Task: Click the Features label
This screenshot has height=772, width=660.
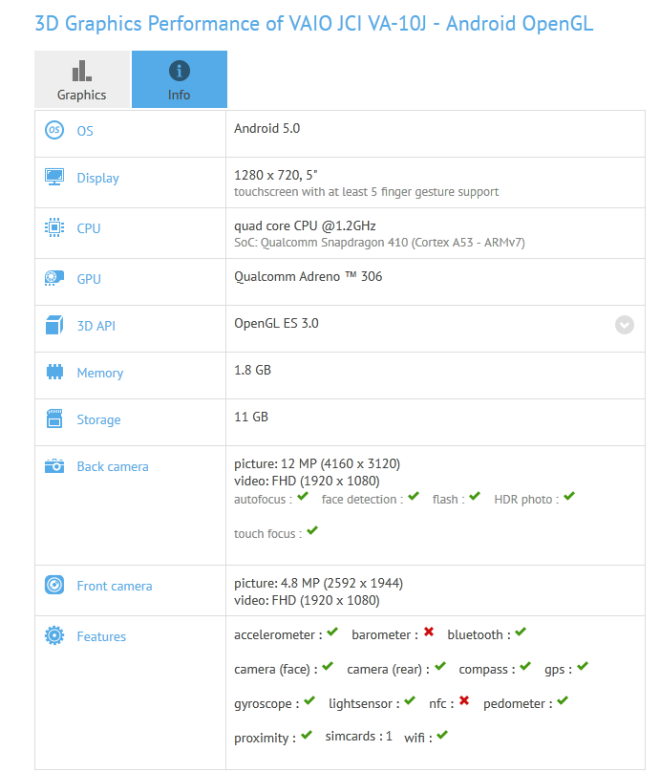Action: point(101,637)
